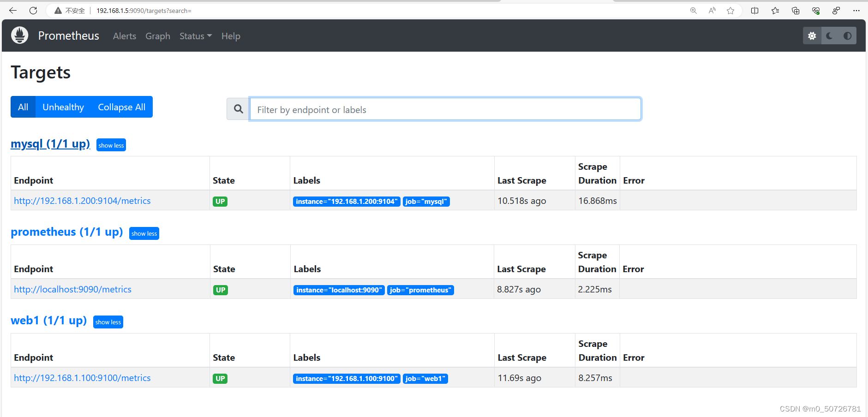Click the Prometheus brand title

coord(69,36)
